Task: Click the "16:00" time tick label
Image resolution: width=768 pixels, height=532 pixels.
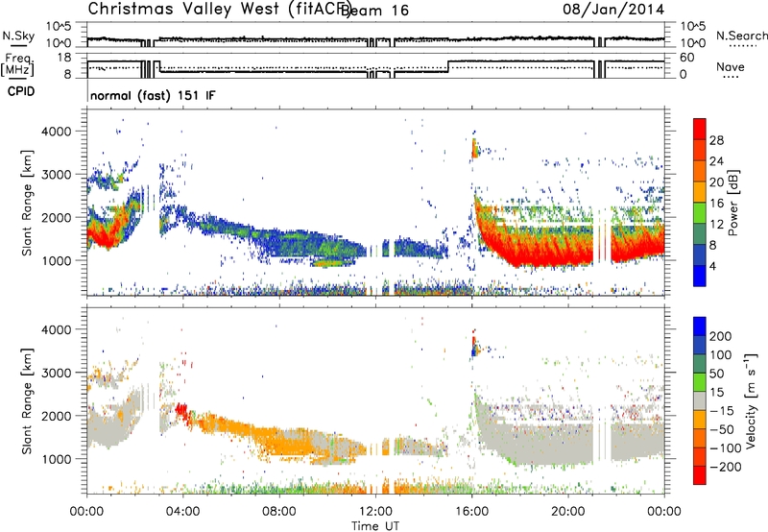Action: click(471, 512)
